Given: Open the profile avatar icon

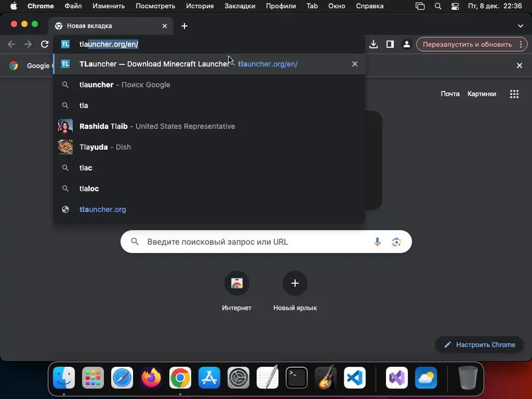Looking at the screenshot, I should coord(406,44).
